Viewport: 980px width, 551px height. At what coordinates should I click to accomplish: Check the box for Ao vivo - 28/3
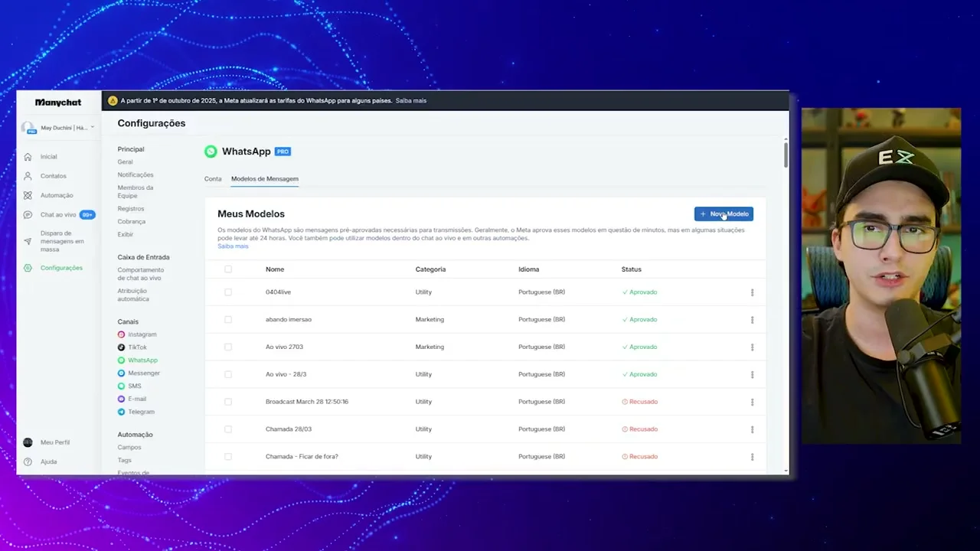coord(228,374)
